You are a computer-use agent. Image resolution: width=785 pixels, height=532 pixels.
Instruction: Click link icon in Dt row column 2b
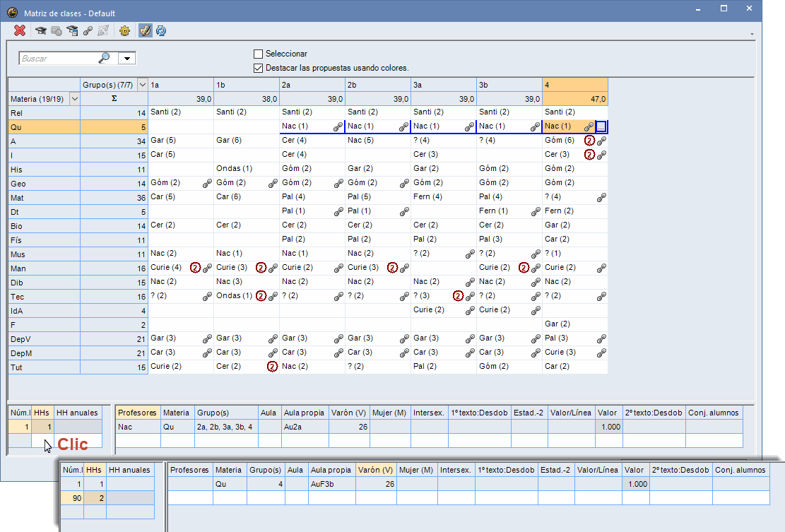[x=404, y=212]
